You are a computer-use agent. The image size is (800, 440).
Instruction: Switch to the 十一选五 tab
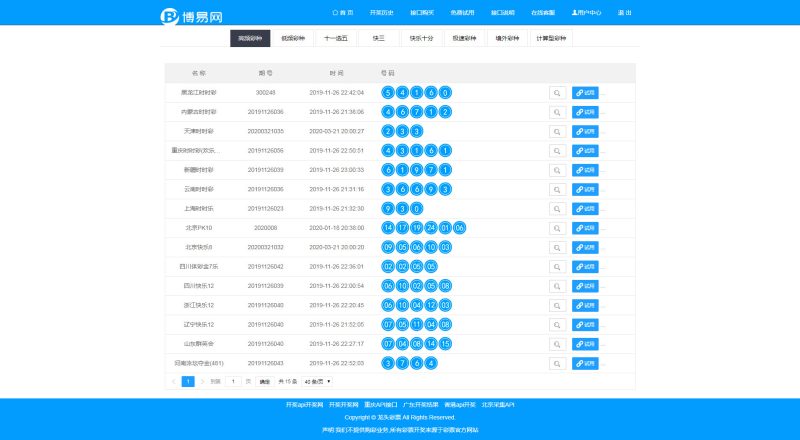pyautogui.click(x=336, y=38)
